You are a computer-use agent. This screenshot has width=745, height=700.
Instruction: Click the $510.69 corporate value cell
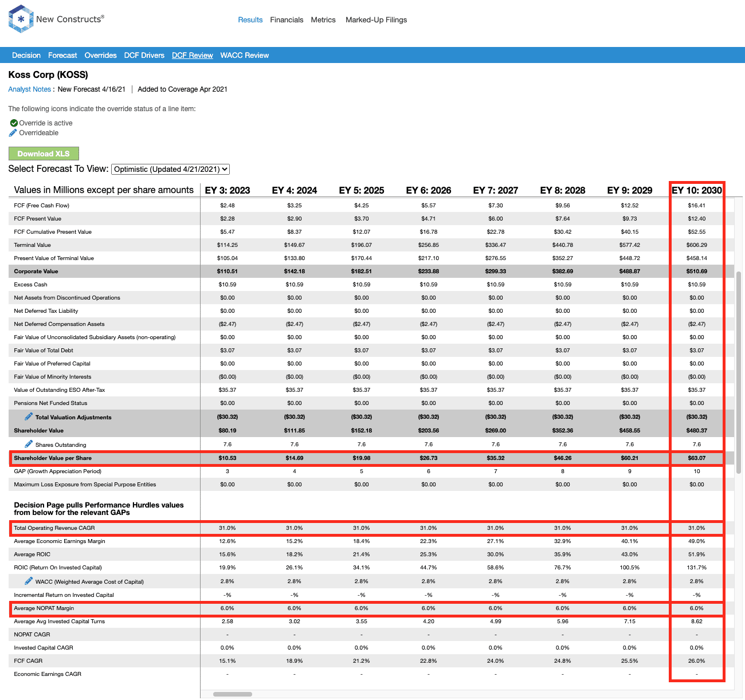click(x=697, y=272)
